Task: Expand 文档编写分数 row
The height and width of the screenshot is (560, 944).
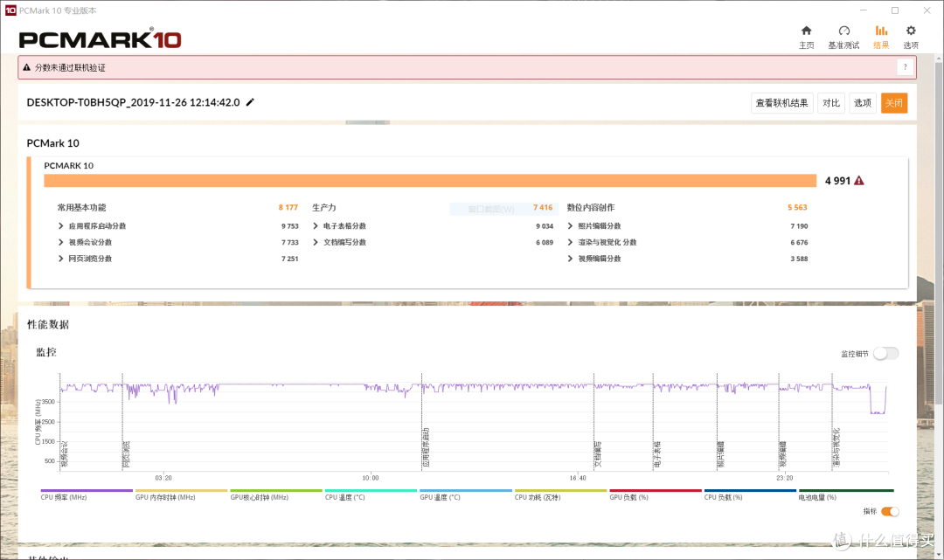Action: (316, 242)
